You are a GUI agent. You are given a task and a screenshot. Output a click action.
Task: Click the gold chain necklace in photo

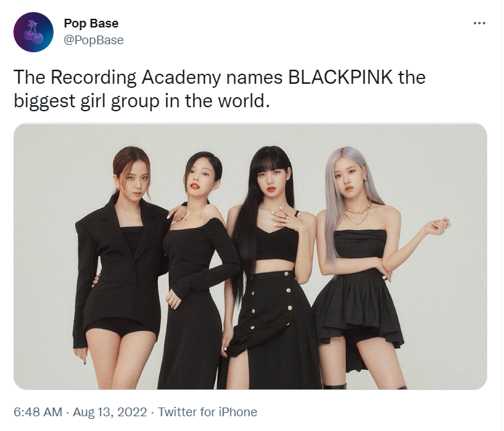pyautogui.click(x=358, y=212)
